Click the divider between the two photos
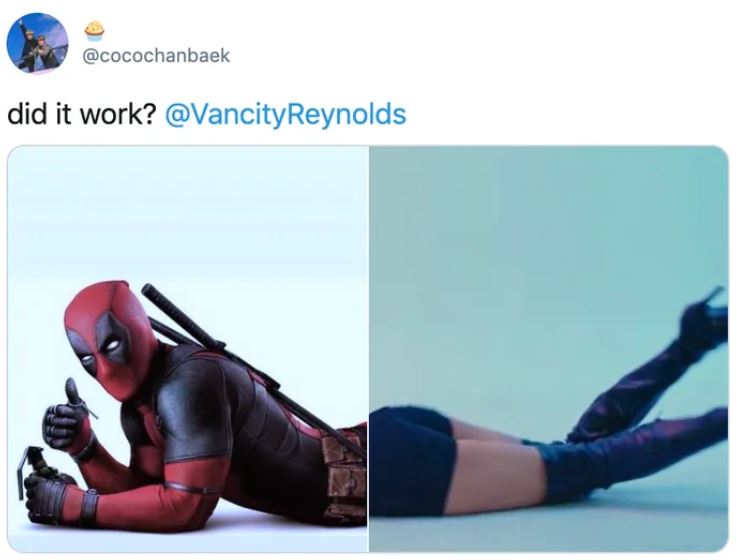The height and width of the screenshot is (560, 738). 369,349
